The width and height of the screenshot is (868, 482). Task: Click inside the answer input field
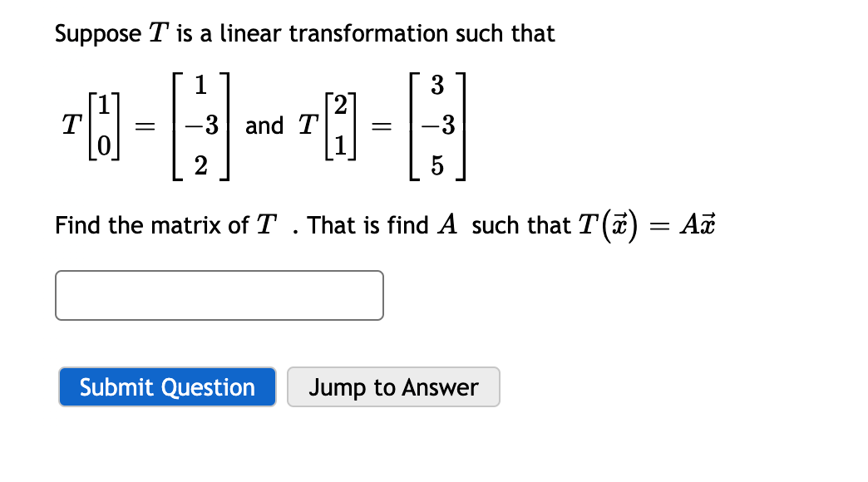point(219,294)
